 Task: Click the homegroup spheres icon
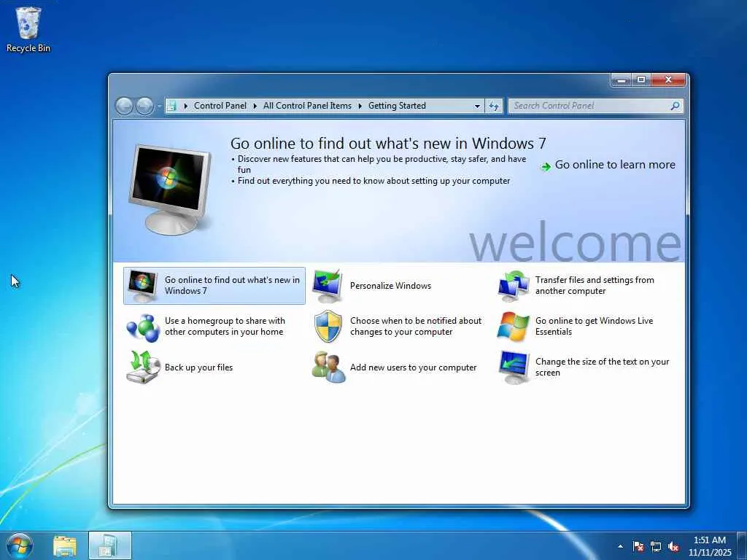tap(142, 327)
